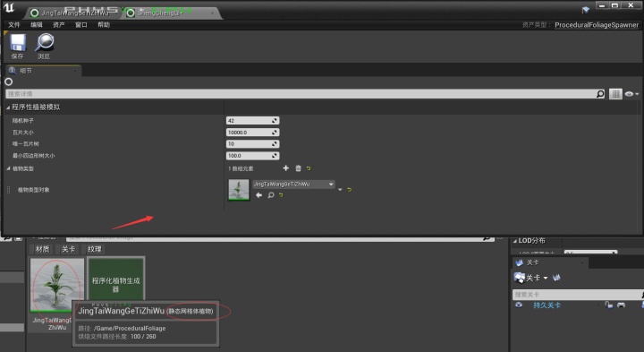Open the JingTaiWangGeTiZhiWu asset dropdown
Viewport: 644px width, 352px height.
coord(293,185)
